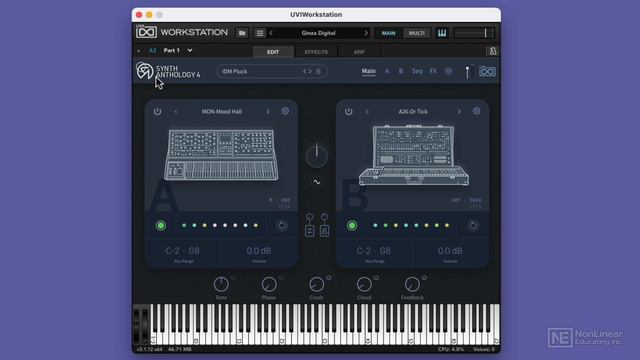The image size is (640, 360).
Task: Click layer A key range C-2 - G8
Action: [182, 251]
